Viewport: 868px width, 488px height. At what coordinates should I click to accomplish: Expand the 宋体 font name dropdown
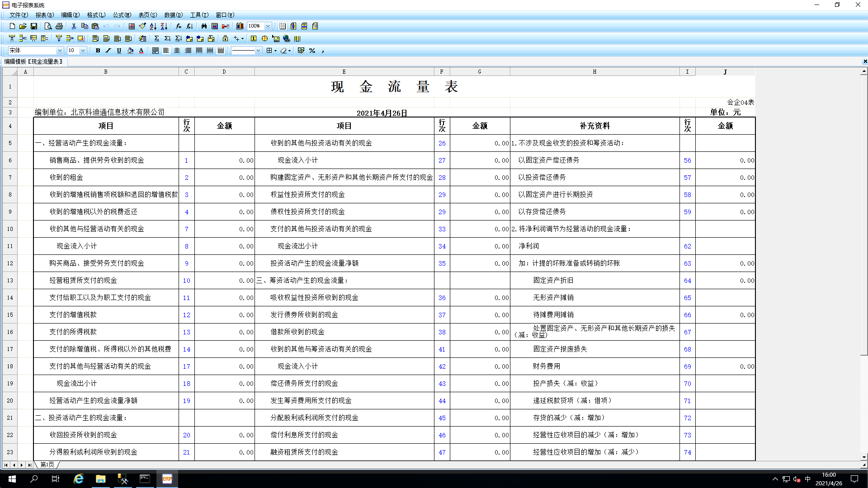(60, 51)
